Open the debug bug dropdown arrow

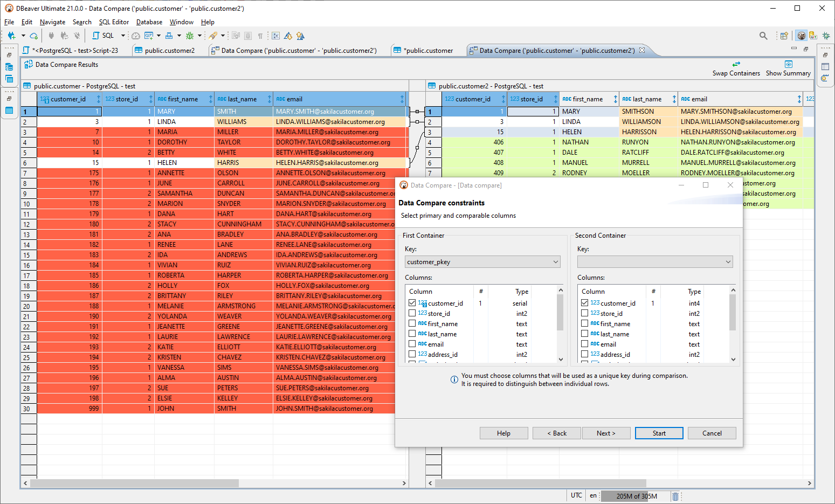(199, 36)
